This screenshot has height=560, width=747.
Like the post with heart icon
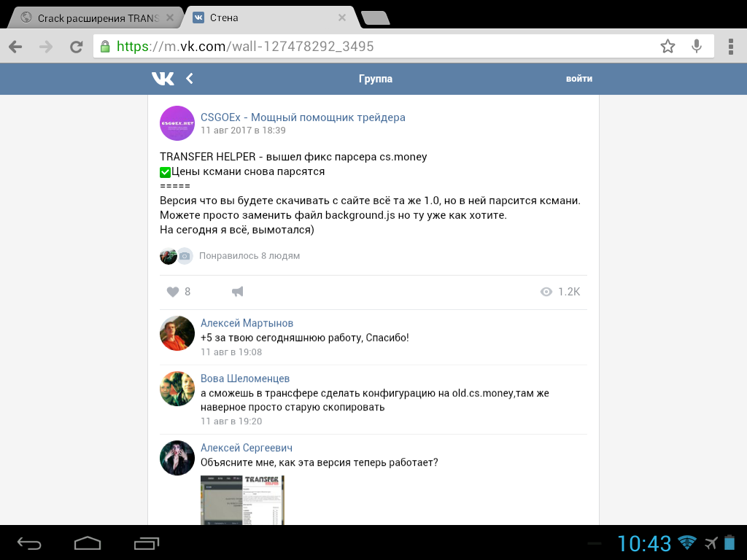click(x=172, y=292)
